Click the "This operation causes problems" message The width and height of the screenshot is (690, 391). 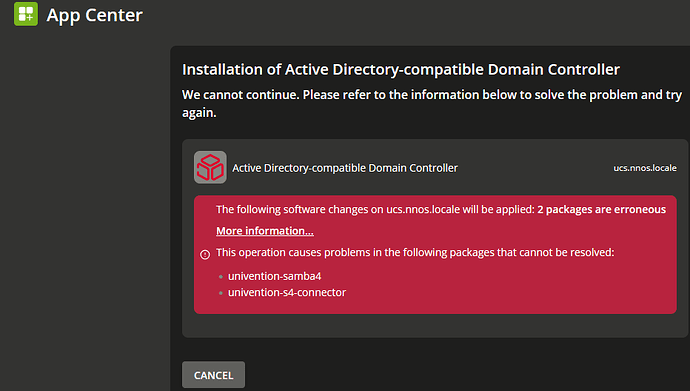point(415,252)
